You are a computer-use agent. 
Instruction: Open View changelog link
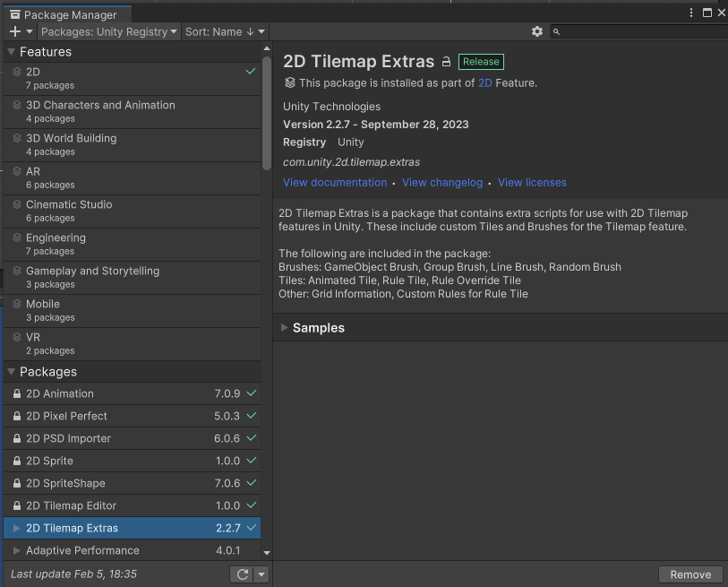point(442,182)
